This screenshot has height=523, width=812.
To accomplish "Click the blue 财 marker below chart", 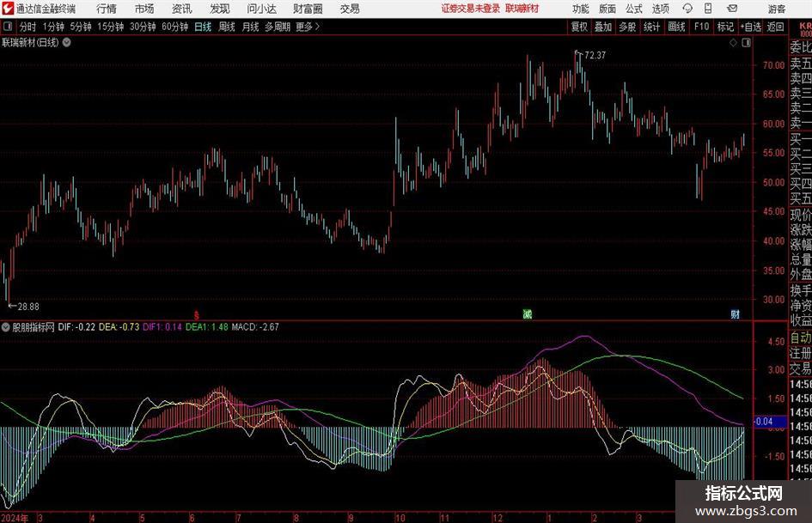I will pyautogui.click(x=735, y=313).
